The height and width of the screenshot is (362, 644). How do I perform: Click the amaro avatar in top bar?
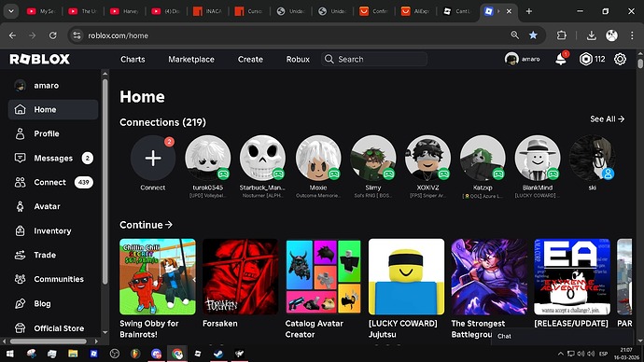(511, 59)
